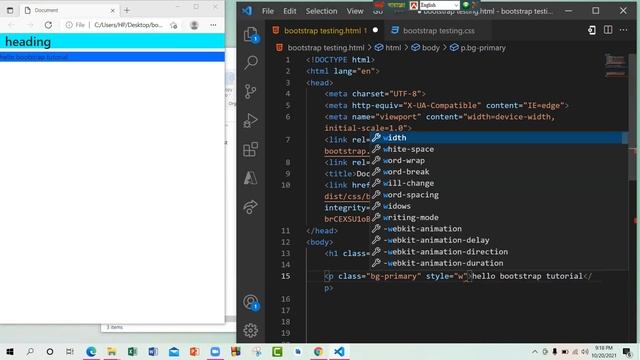
Task: Click the heading text in browser page
Action: 28,42
